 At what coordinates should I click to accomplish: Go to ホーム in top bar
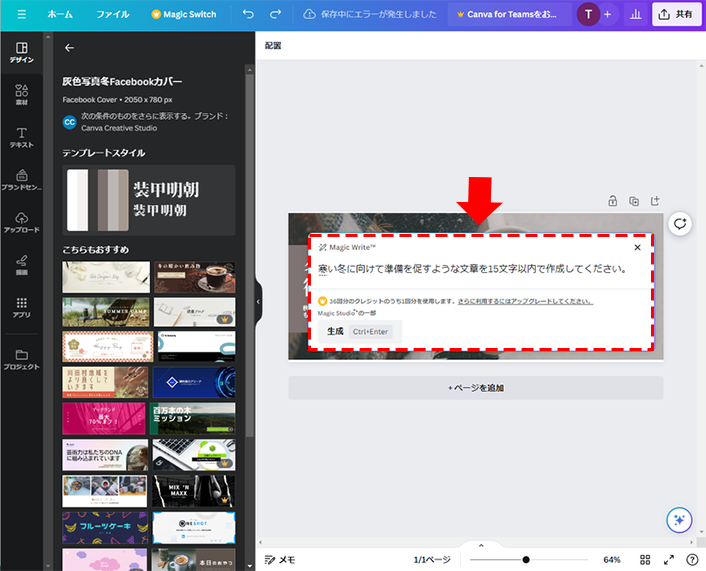[x=60, y=14]
